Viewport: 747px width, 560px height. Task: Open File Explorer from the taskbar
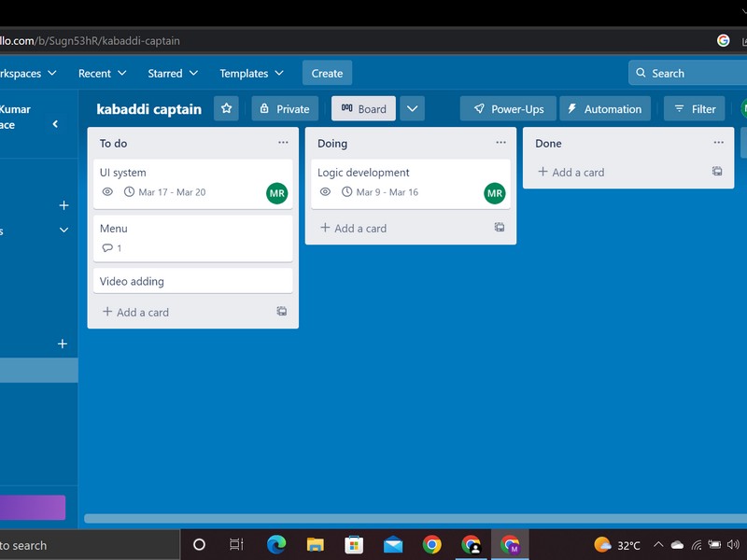pos(315,544)
